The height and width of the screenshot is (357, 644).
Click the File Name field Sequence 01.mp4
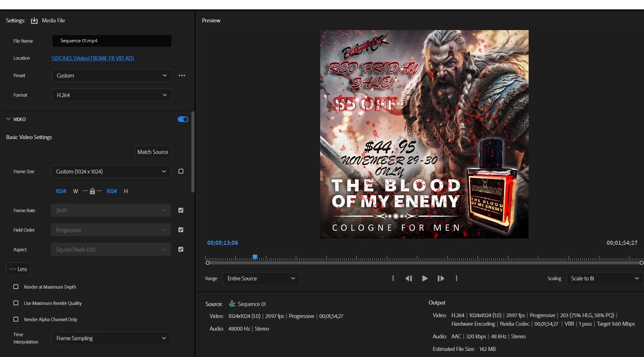click(112, 41)
